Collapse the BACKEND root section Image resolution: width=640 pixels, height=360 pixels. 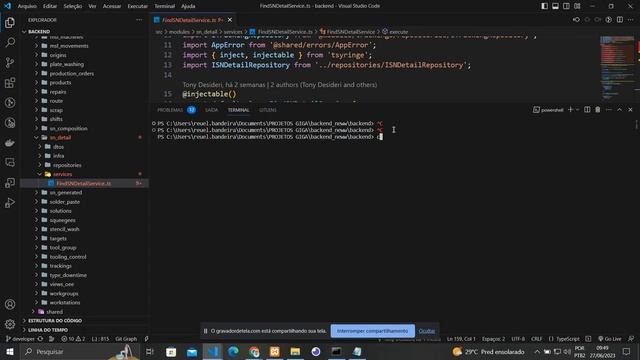[x=84, y=31]
